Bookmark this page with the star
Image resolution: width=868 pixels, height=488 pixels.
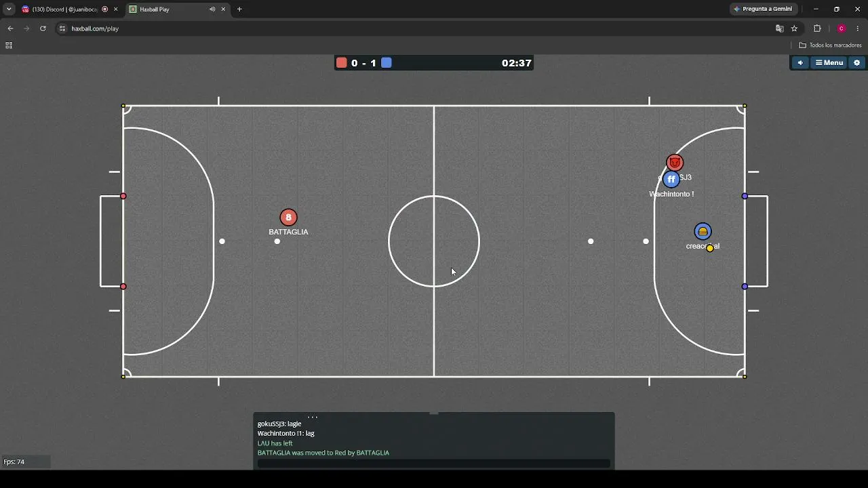(x=794, y=28)
